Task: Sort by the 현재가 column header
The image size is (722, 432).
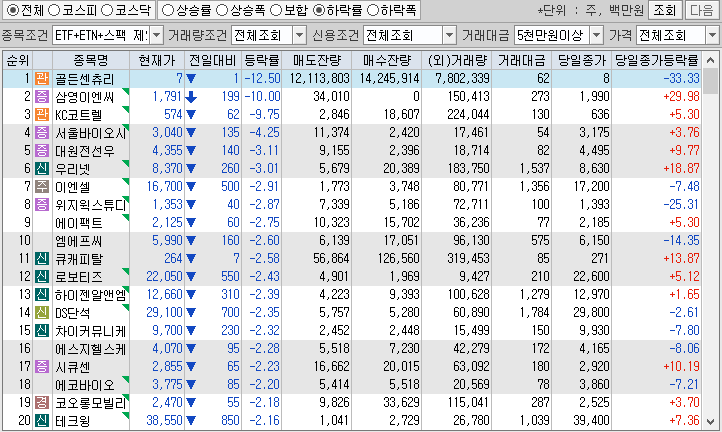Action: 157,60
